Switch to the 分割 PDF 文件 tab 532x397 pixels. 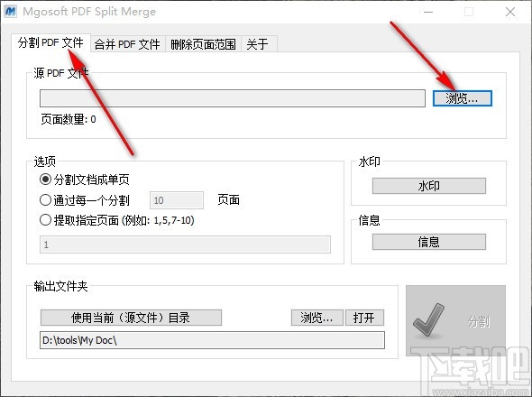[x=50, y=42]
